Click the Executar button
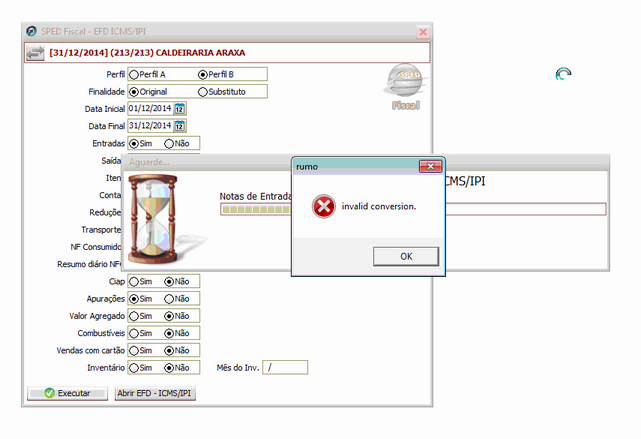641x439 pixels. [x=67, y=393]
